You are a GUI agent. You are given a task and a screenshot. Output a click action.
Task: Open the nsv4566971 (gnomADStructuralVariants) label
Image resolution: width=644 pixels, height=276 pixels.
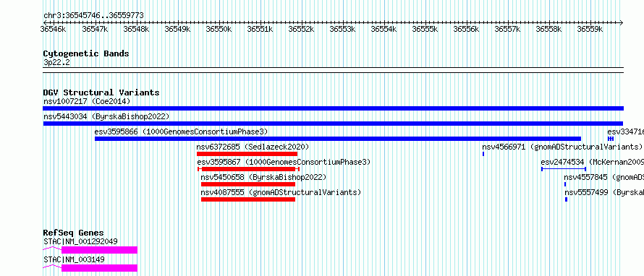pos(562,147)
